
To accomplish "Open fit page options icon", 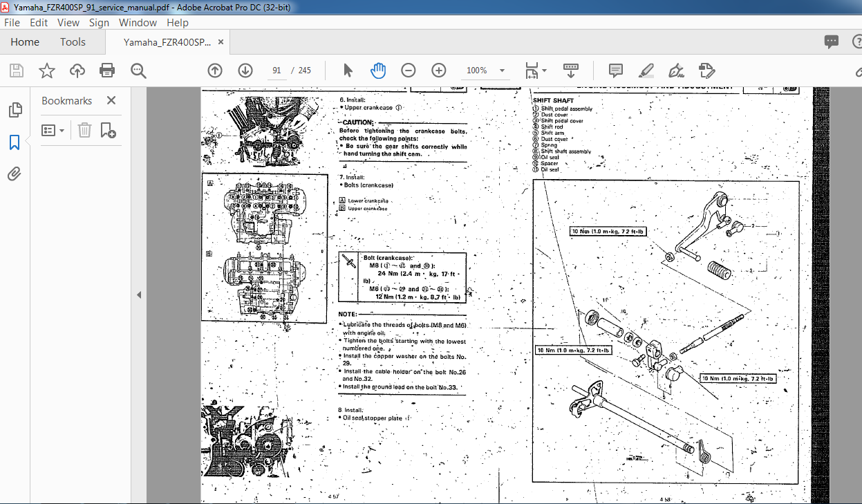I will [535, 71].
